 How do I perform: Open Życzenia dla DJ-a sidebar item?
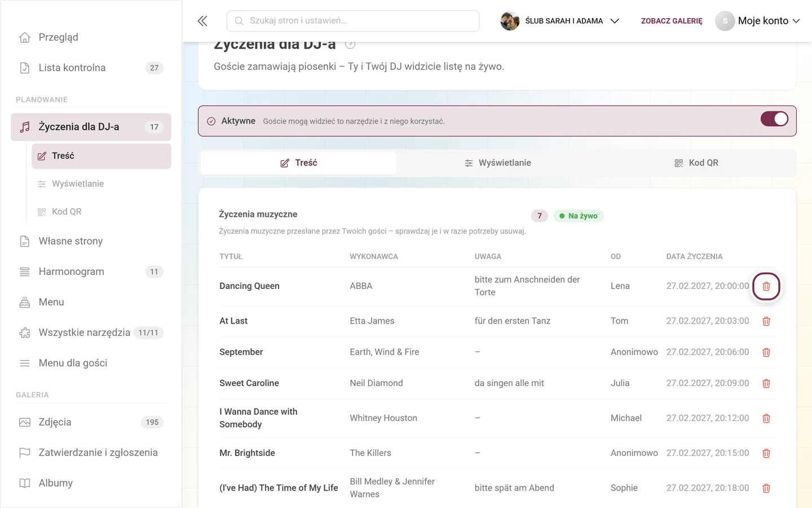tap(90, 127)
